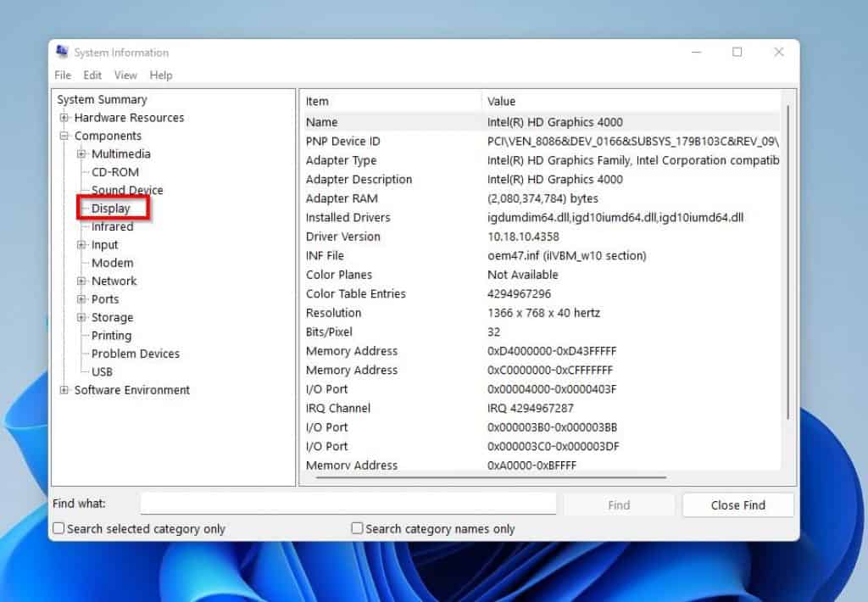Select the Components tree item

click(108, 136)
